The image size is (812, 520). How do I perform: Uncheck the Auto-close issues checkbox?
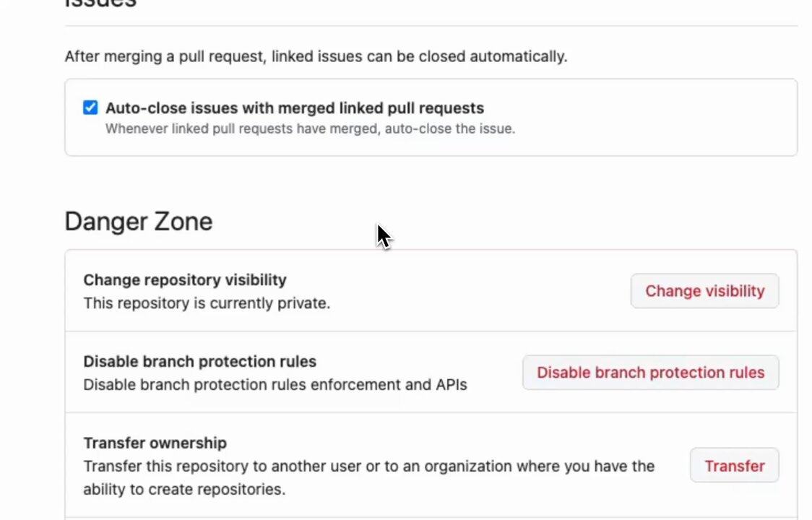[x=90, y=107]
